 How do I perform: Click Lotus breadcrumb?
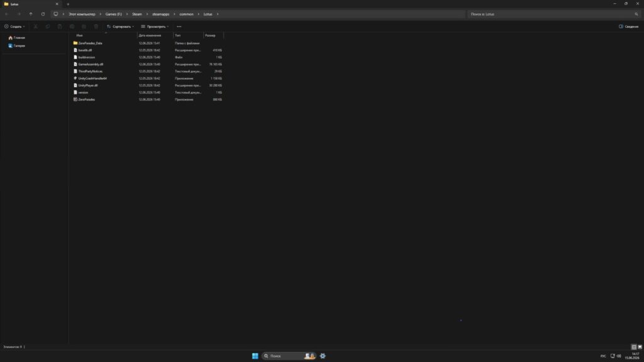208,14
